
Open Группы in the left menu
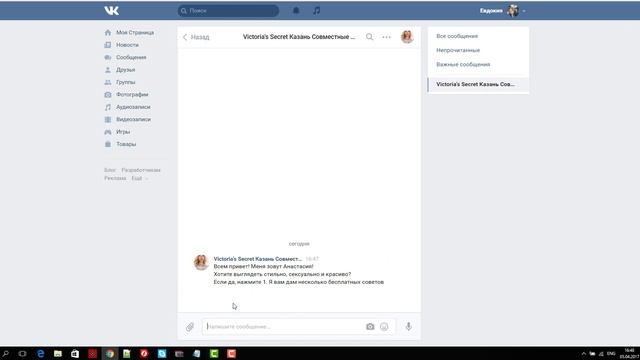(x=125, y=82)
